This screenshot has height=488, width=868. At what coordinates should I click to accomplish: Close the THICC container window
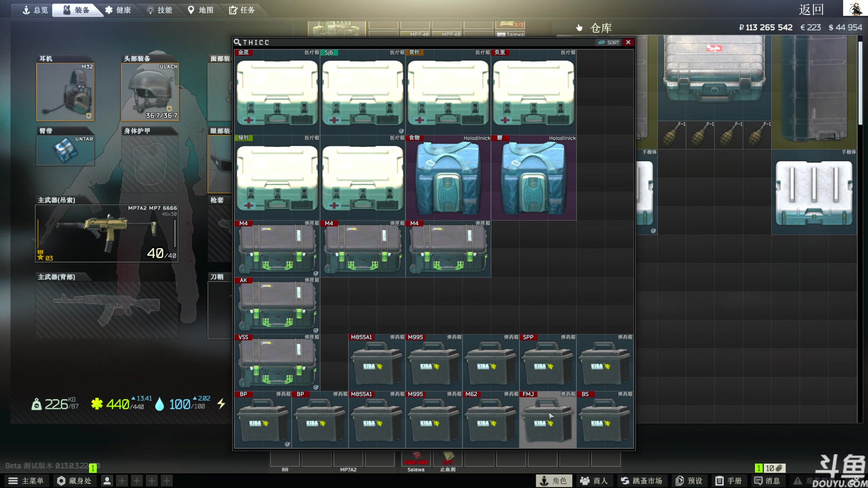[x=628, y=42]
